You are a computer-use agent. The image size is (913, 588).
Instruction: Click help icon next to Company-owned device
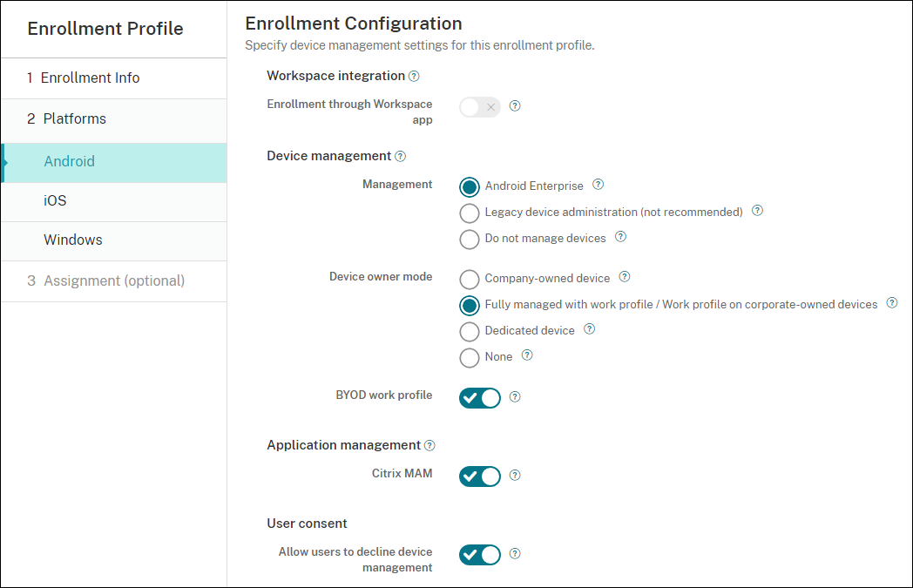625,278
